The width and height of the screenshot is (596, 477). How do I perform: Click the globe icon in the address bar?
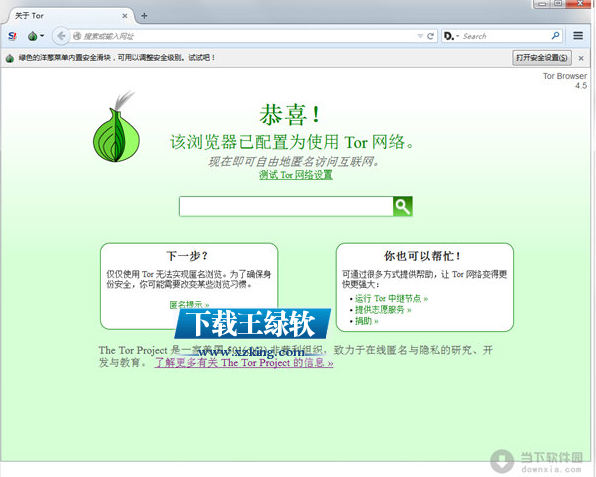pyautogui.click(x=77, y=36)
